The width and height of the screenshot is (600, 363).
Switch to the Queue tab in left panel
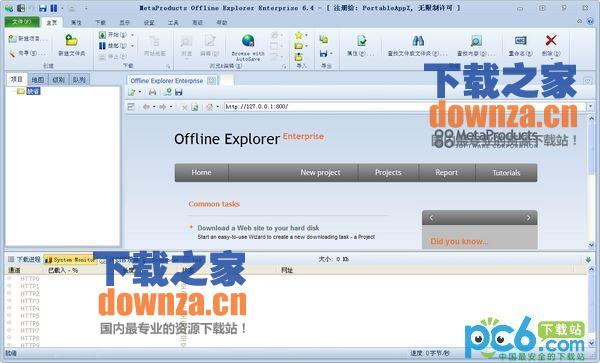(79, 80)
